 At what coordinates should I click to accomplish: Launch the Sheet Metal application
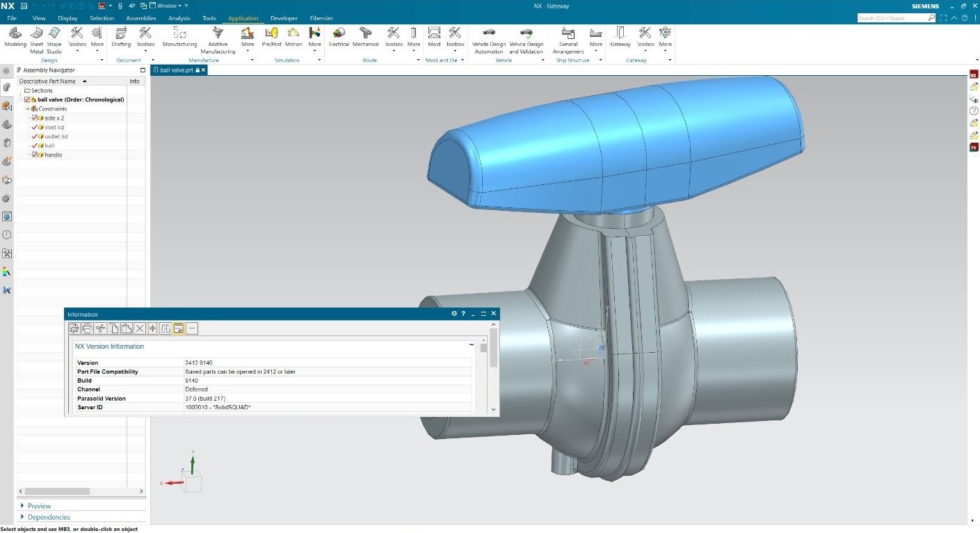[36, 40]
